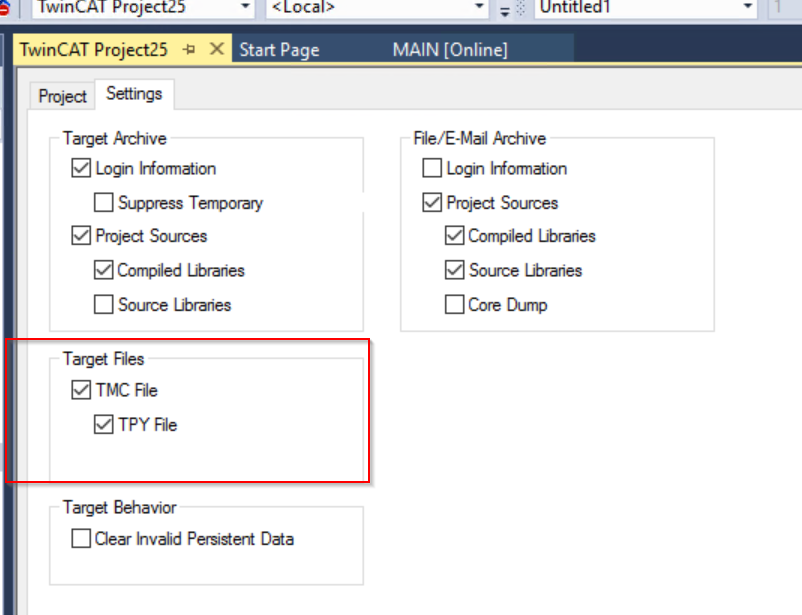
Task: Uncheck TPY File checkbox
Action: [103, 424]
